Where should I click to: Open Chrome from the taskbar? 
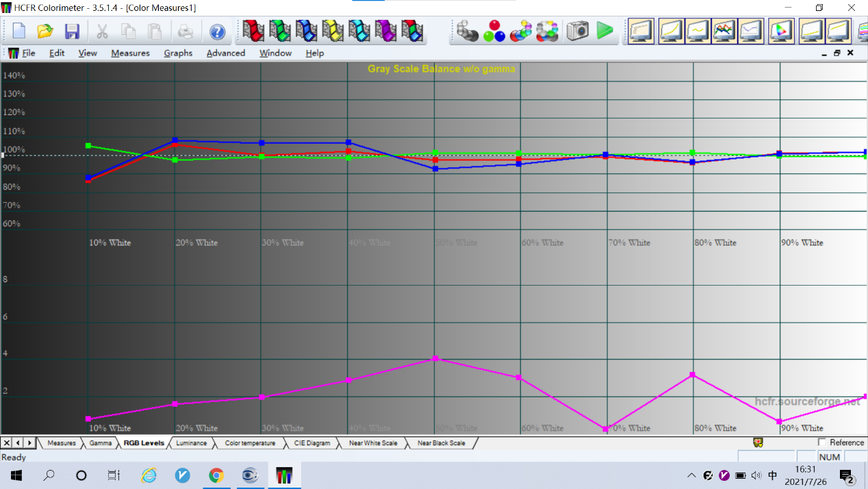(216, 475)
